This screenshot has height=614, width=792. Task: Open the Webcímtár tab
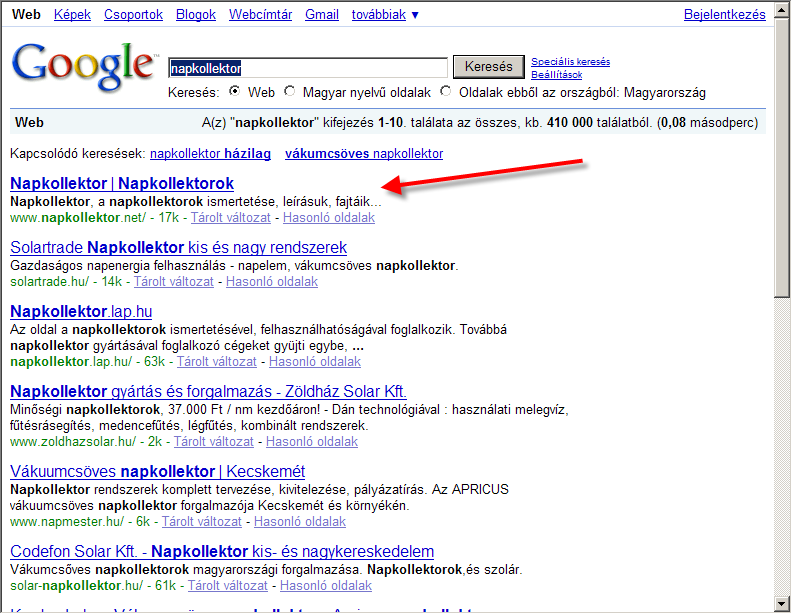click(260, 15)
